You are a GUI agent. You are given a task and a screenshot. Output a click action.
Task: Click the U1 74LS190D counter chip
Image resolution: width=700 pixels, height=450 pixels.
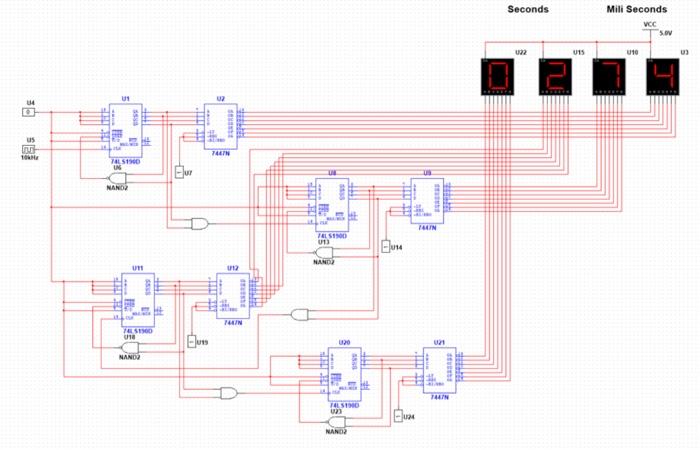[126, 130]
